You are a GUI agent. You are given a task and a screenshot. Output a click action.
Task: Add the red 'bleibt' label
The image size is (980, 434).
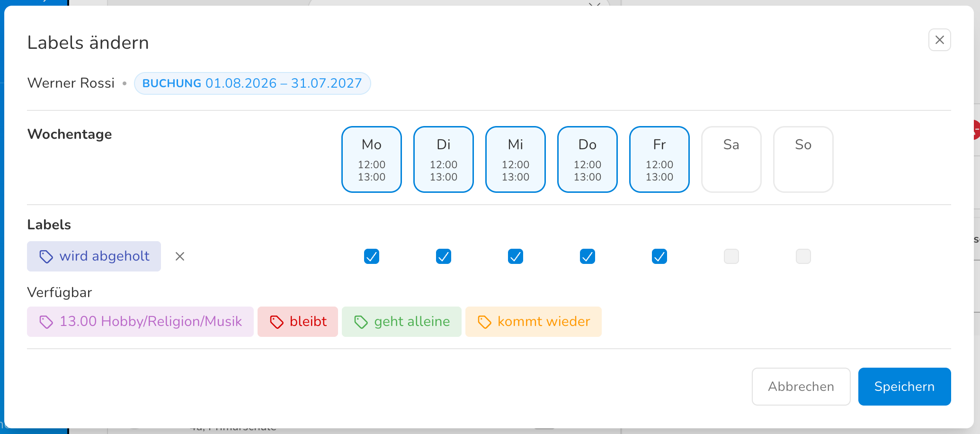point(298,322)
